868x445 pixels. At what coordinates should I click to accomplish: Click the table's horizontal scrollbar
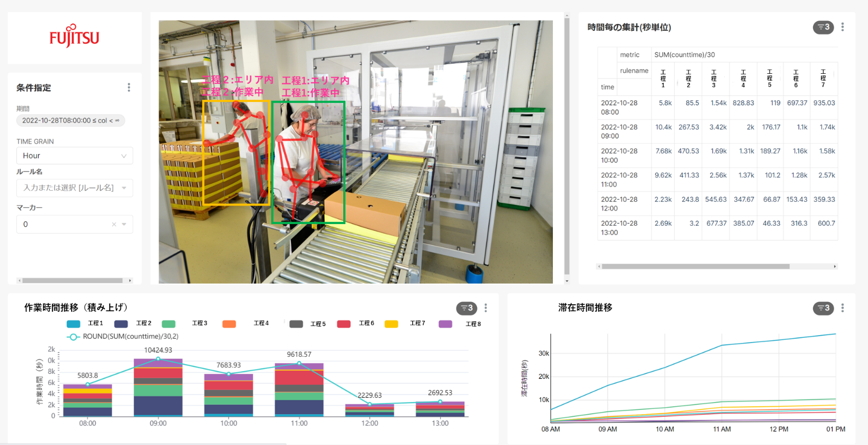[x=695, y=267]
